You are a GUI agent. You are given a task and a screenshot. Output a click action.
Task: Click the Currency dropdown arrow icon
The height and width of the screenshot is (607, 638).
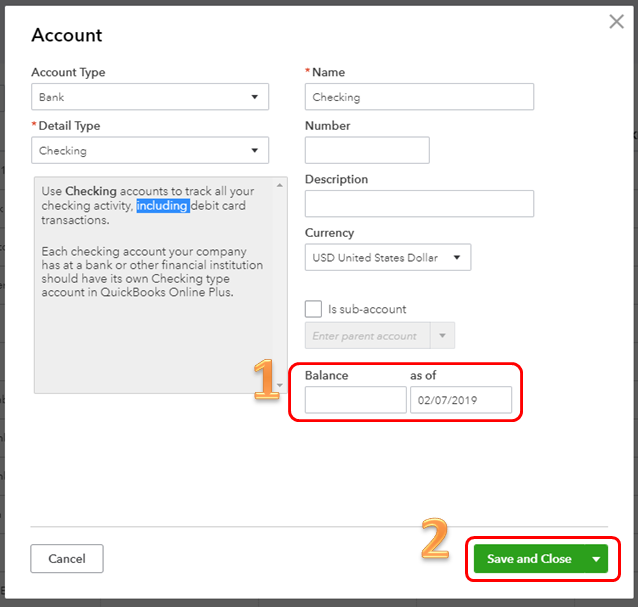click(457, 257)
